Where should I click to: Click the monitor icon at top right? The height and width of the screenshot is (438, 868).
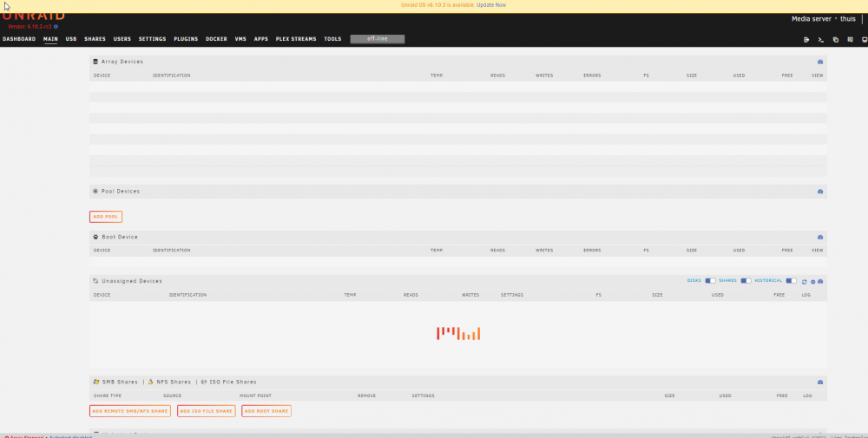(865, 40)
